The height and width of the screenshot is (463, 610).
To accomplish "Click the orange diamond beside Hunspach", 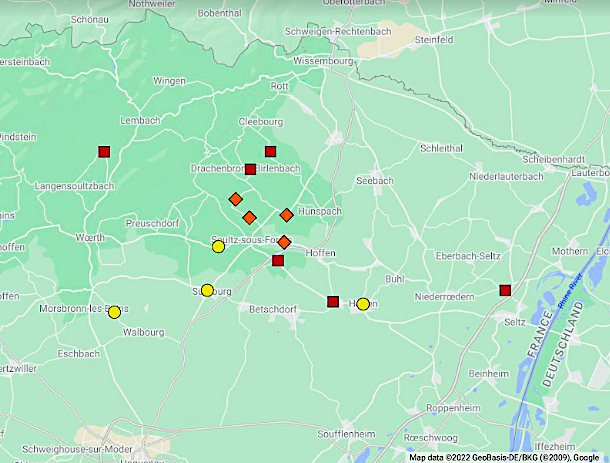I will pyautogui.click(x=287, y=215).
